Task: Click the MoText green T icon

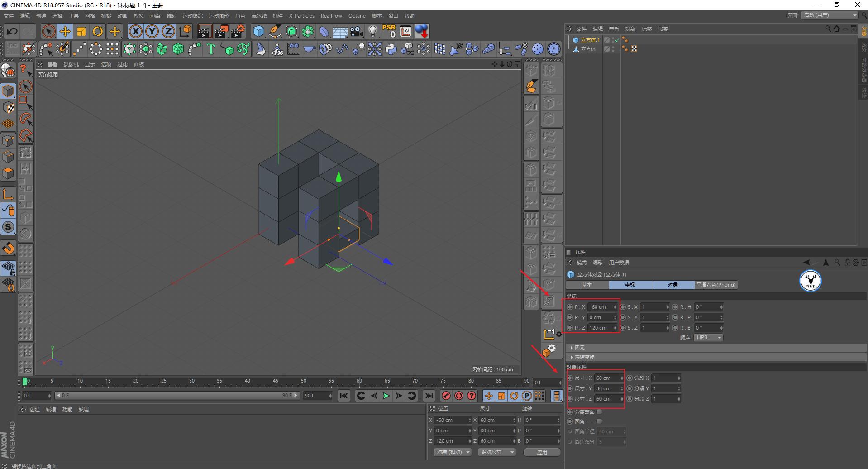Action: click(x=211, y=49)
